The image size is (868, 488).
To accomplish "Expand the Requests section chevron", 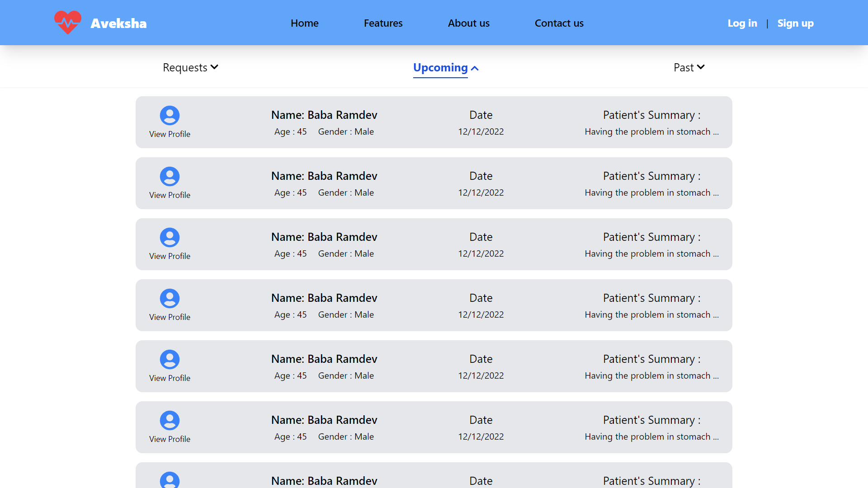I will (x=214, y=67).
